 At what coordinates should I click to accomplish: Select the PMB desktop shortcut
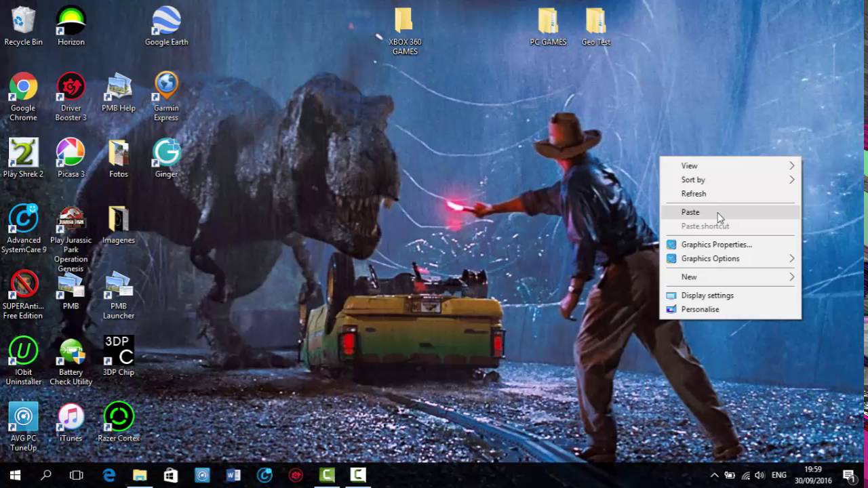[71, 290]
